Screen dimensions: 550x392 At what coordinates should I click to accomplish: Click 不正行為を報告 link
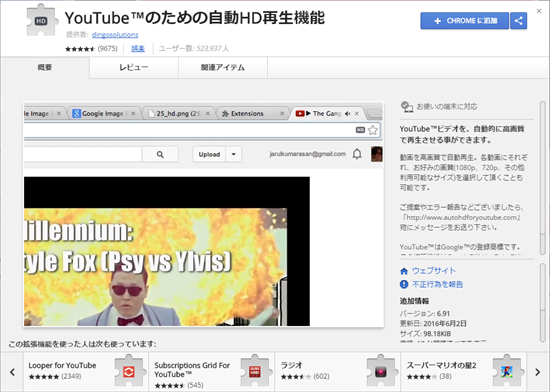click(437, 284)
